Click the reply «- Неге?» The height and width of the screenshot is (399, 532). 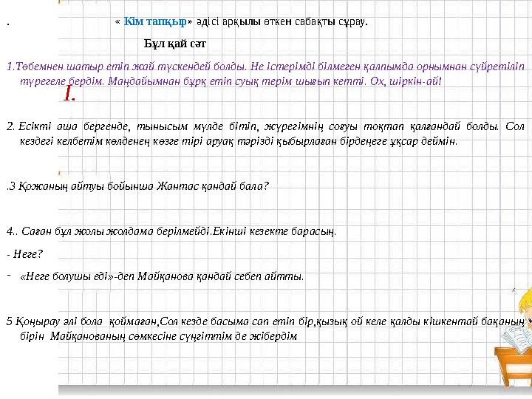(24, 253)
